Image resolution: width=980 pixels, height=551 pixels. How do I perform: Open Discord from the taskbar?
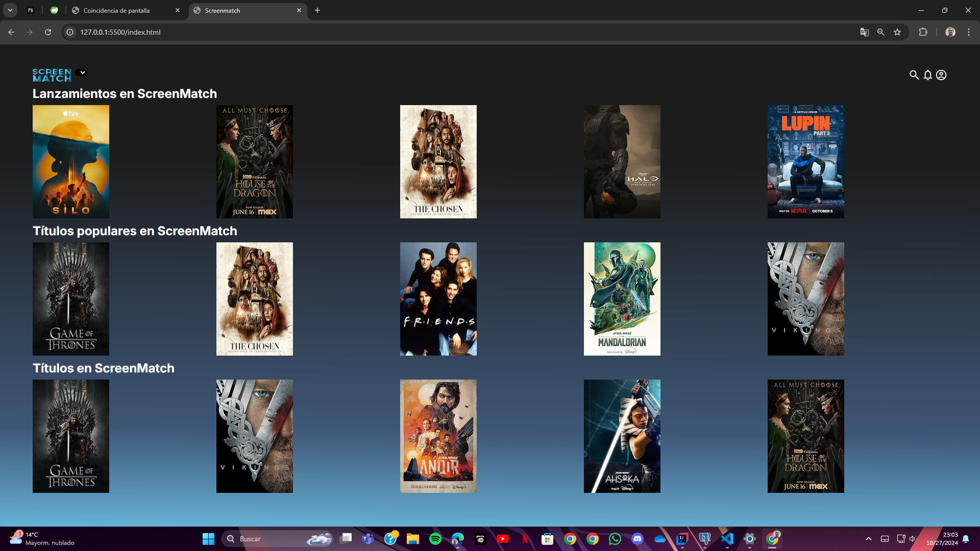[x=638, y=539]
